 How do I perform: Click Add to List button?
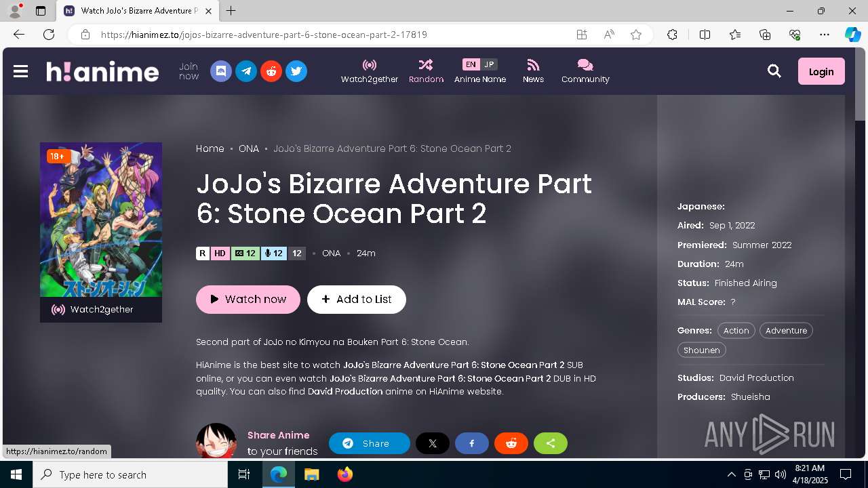pyautogui.click(x=357, y=300)
